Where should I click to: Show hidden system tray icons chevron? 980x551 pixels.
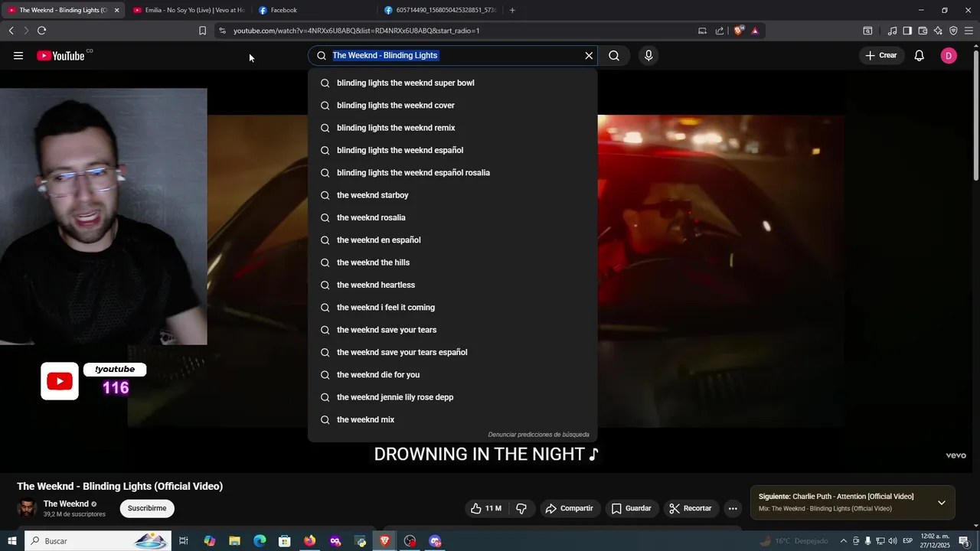(x=844, y=541)
